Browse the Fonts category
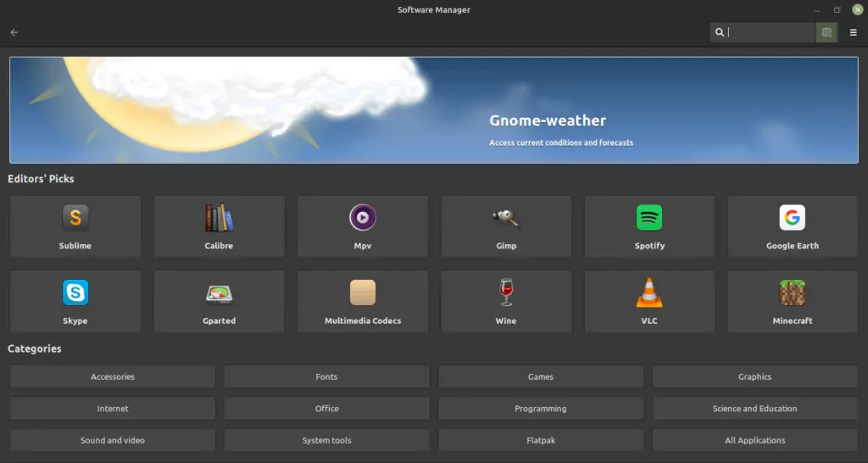Viewport: 868px width, 463px height. (326, 377)
